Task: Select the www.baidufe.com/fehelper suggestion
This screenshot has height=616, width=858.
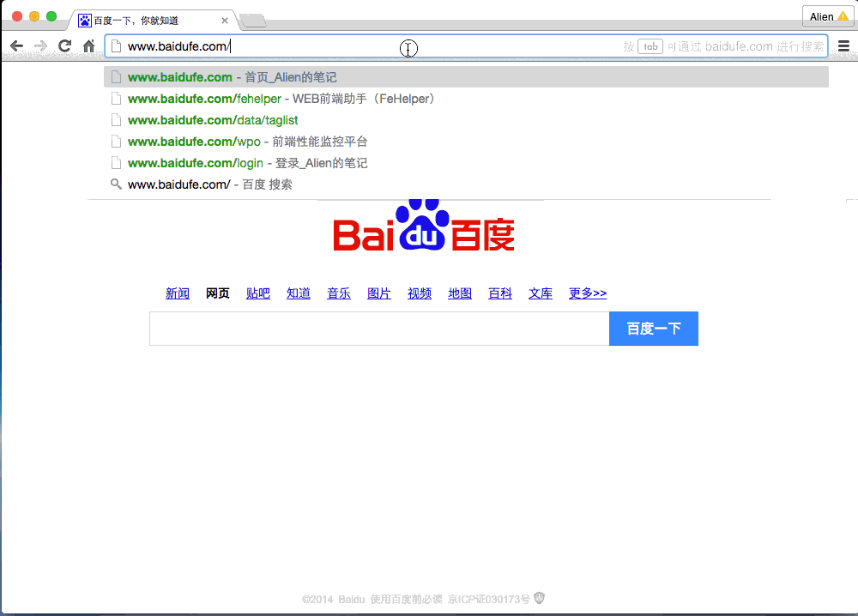Action: tap(281, 99)
